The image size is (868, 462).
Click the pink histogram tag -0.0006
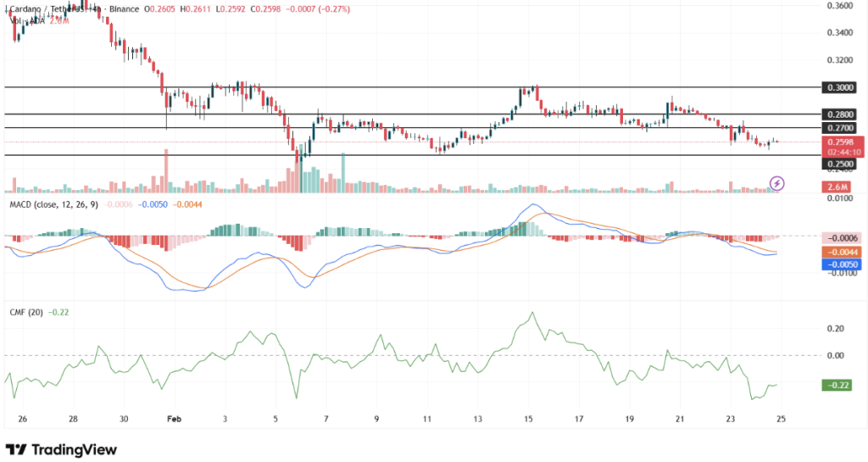[842, 237]
